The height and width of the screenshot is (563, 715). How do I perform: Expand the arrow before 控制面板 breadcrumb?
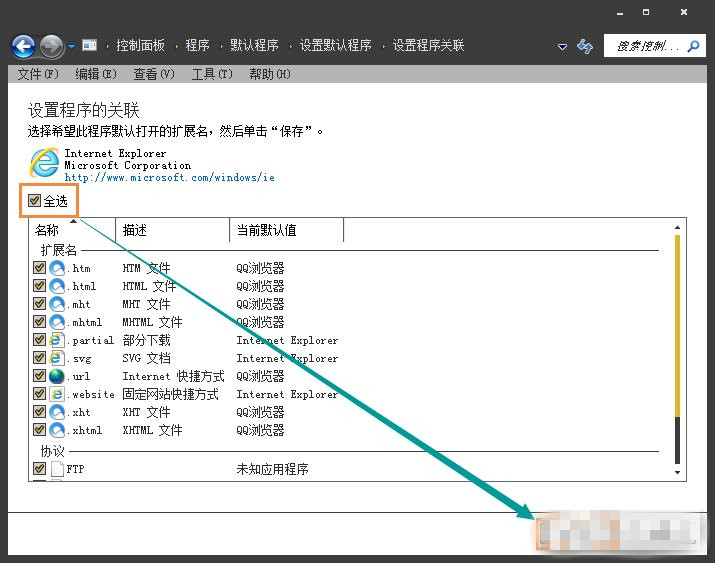(x=108, y=46)
